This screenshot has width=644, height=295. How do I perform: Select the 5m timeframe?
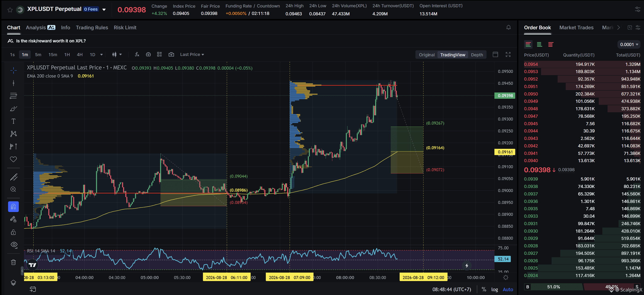pos(38,55)
